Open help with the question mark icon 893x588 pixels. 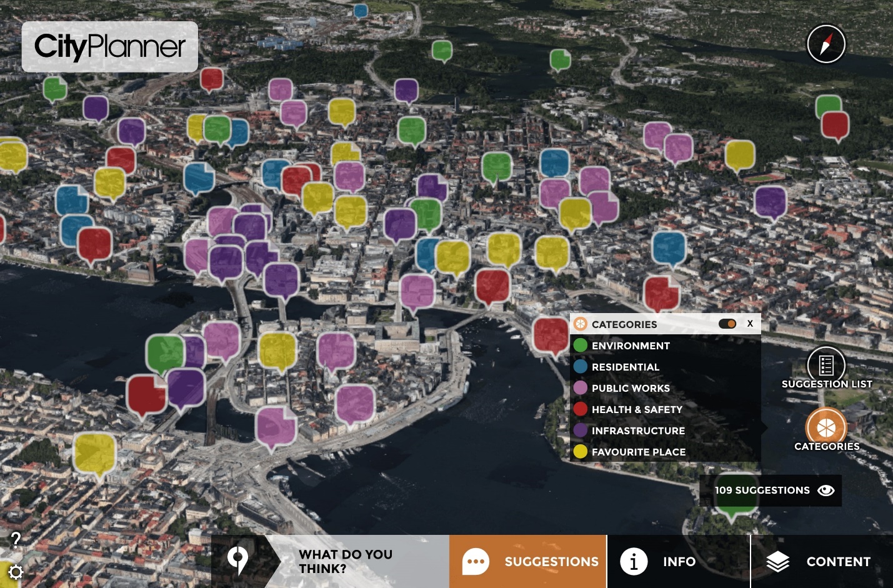click(16, 539)
